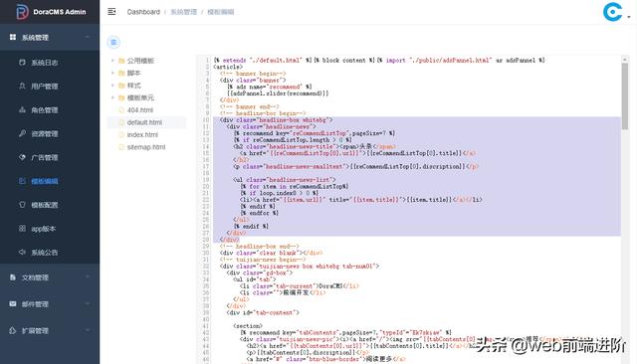Expand the 样式 folder arrow
The image size is (637, 364).
tap(112, 86)
